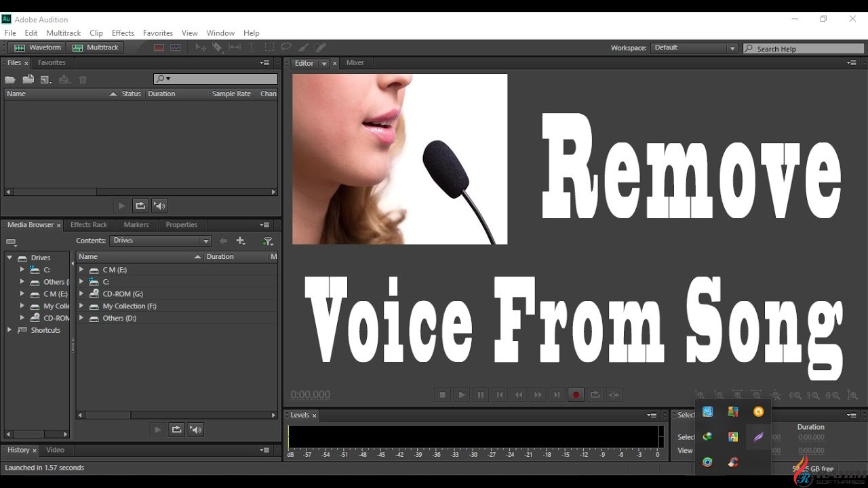Image resolution: width=868 pixels, height=488 pixels.
Task: Click the Fast Forward transport button
Action: [538, 394]
